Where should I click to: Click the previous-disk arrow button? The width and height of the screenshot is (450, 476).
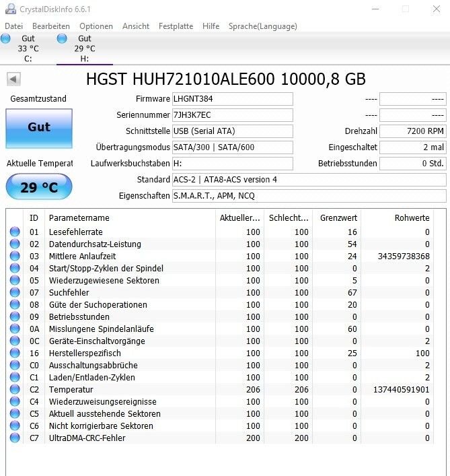(x=13, y=79)
